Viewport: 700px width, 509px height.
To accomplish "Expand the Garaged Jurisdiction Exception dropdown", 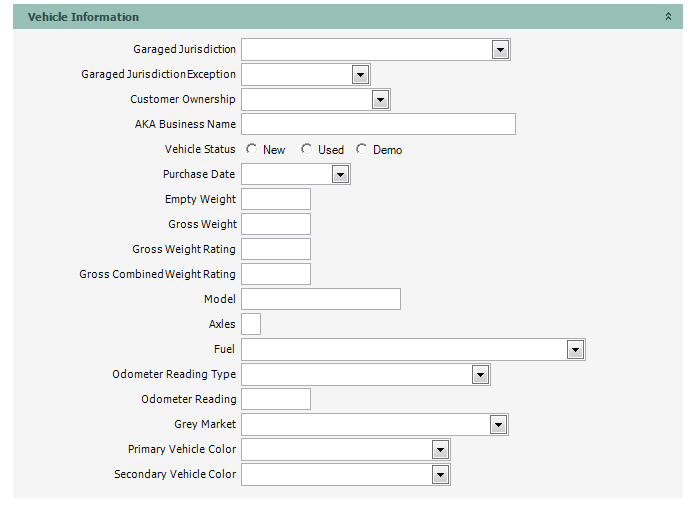I will [360, 75].
